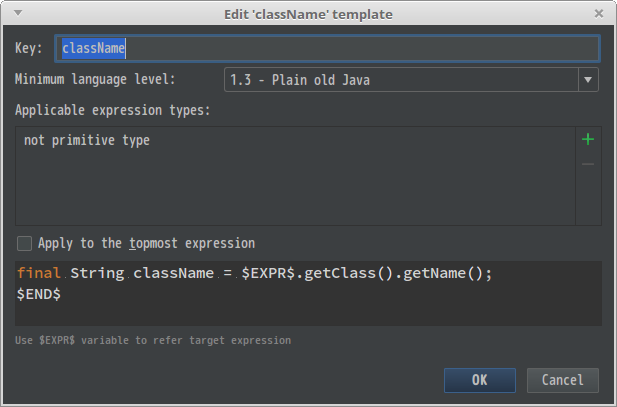Click the 'Minimum language level:' label
Viewport: 617px width, 407px height.
point(96,79)
